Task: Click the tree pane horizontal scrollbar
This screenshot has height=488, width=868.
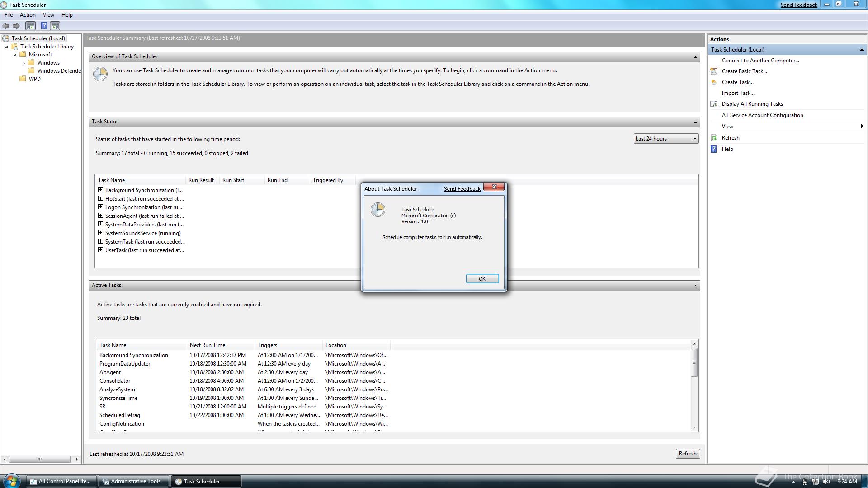Action: pyautogui.click(x=39, y=459)
